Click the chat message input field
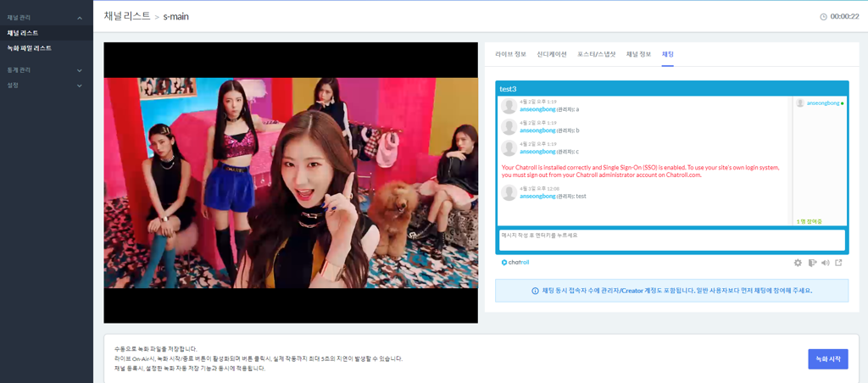Screen dimensions: 868x383 pos(671,240)
